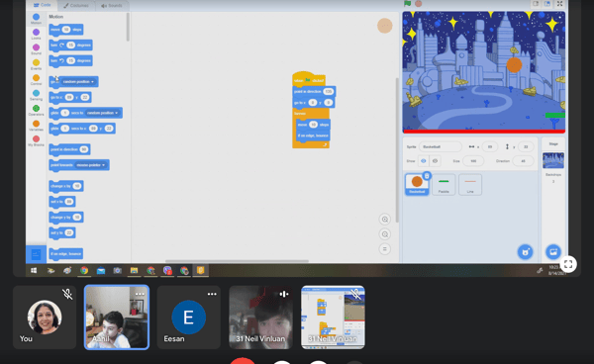The image size is (594, 364).
Task: Click the change x by palette block
Action: pyautogui.click(x=66, y=186)
